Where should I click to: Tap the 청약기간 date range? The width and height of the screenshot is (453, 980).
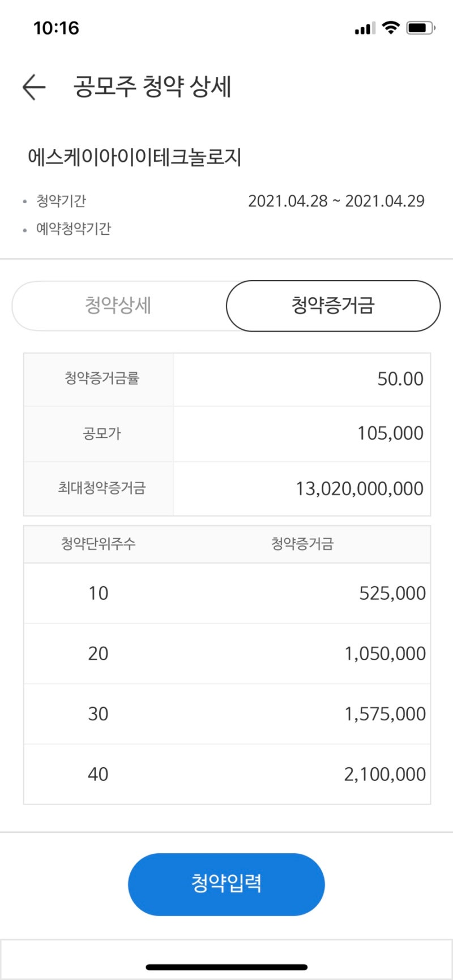[x=336, y=201]
